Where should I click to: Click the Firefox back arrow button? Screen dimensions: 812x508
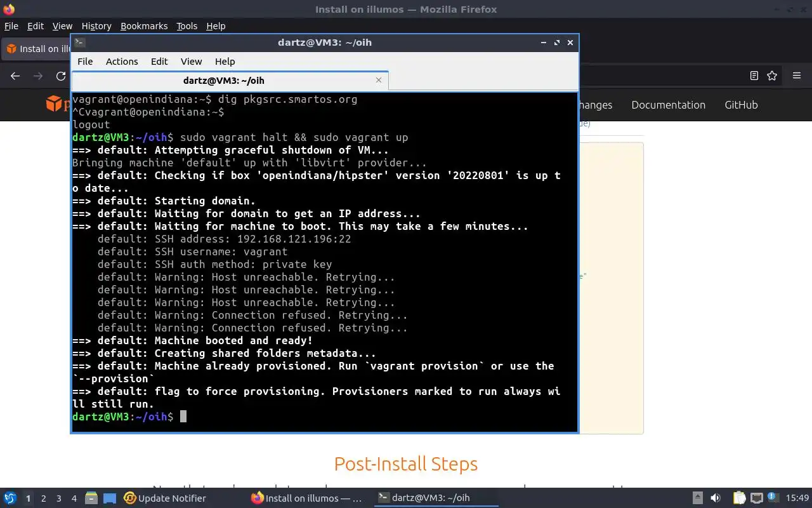(15, 76)
